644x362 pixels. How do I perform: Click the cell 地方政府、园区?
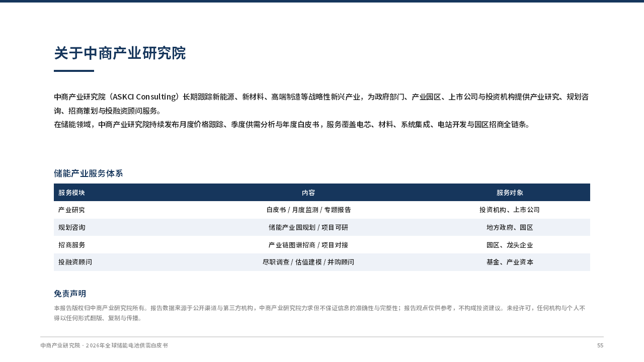510,227
